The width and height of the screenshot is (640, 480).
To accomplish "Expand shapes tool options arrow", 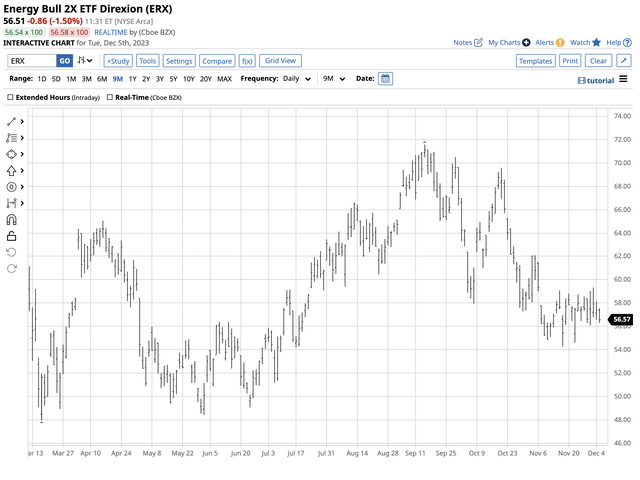I will pos(22,154).
